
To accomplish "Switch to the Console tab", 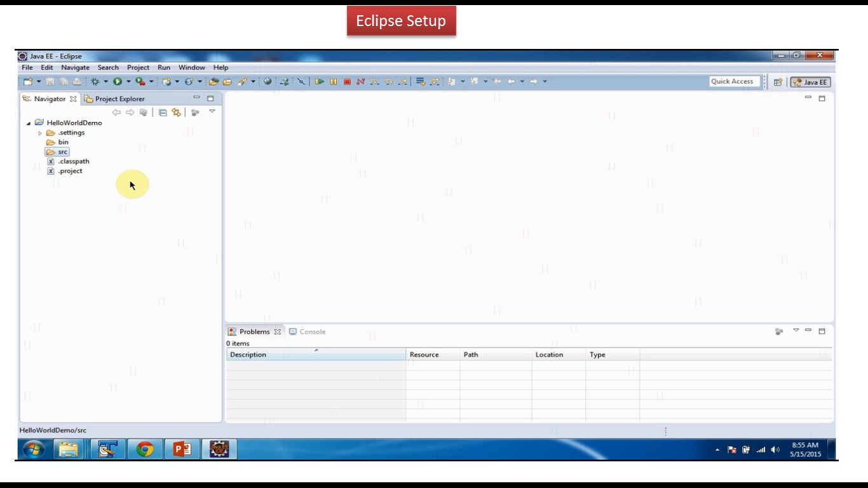I will pyautogui.click(x=308, y=332).
